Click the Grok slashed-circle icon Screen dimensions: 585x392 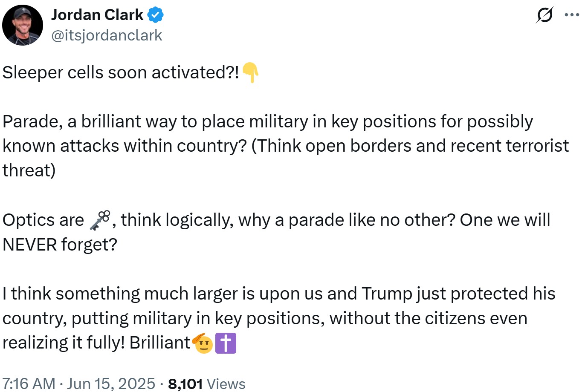click(544, 15)
